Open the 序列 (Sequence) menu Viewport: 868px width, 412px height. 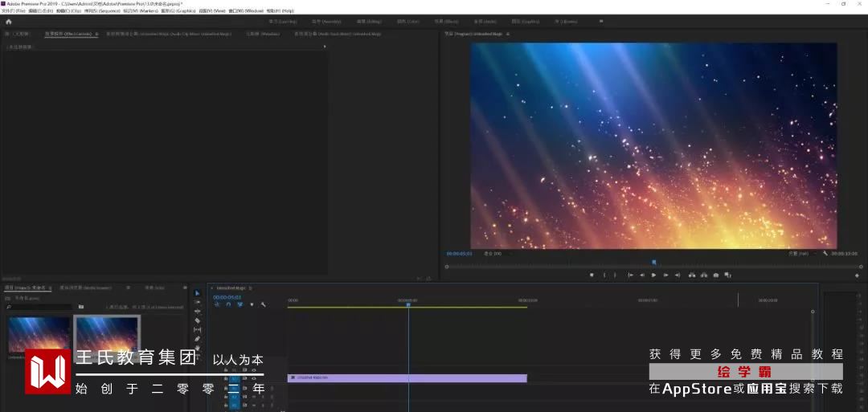point(102,11)
